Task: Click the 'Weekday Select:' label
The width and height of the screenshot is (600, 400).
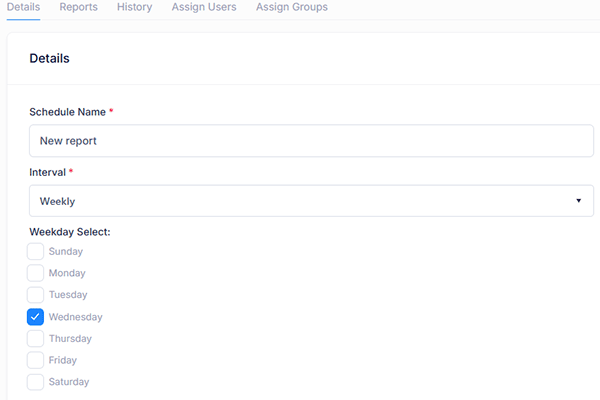Action: click(69, 232)
